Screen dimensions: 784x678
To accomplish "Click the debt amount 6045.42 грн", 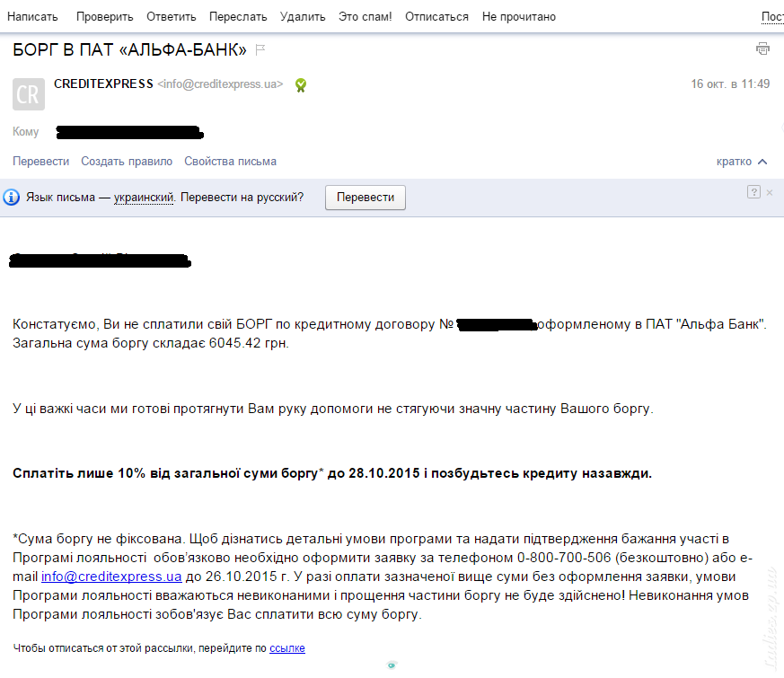I will click(x=249, y=343).
